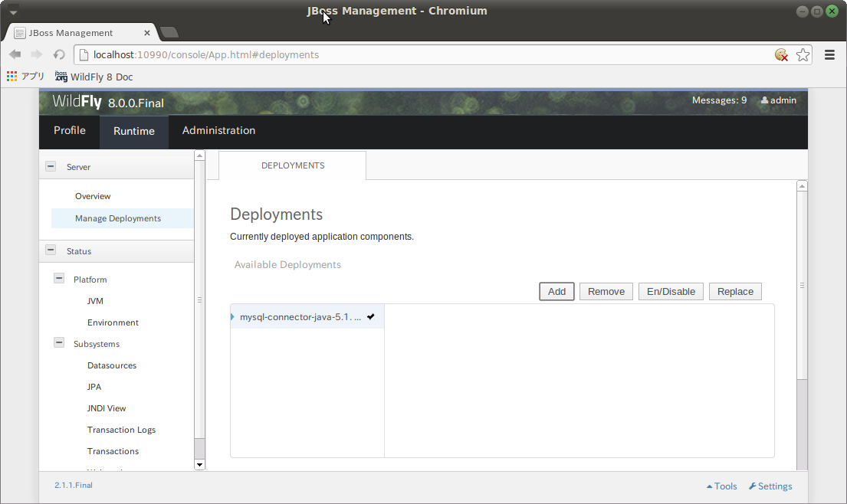Open the Tools panel in the footer
Image resolution: width=847 pixels, height=504 pixels.
[x=721, y=486]
